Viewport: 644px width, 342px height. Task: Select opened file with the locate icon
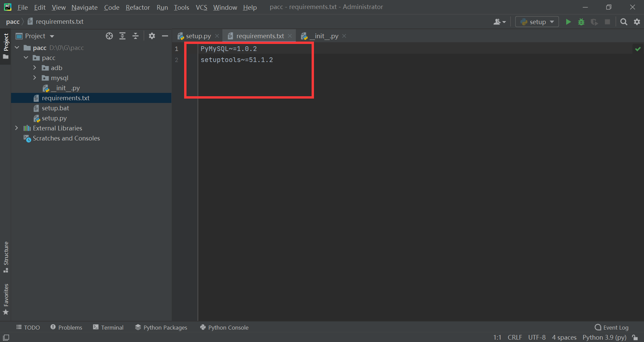coord(109,36)
